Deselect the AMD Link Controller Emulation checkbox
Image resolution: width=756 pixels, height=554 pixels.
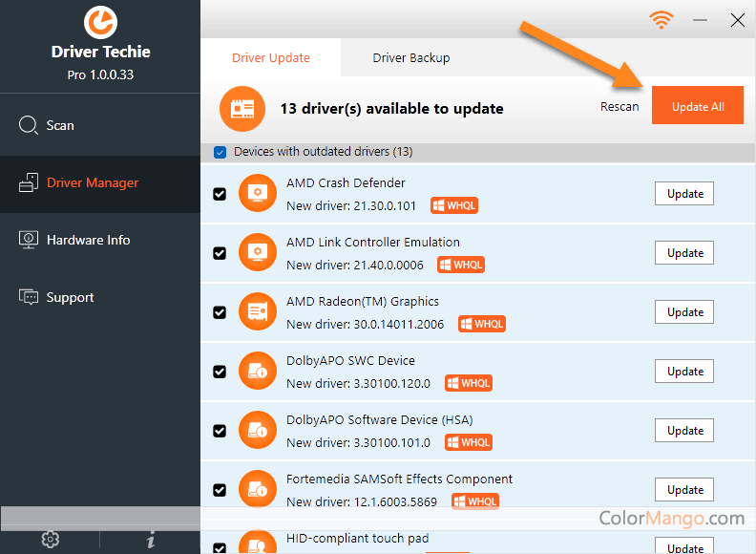coord(220,253)
